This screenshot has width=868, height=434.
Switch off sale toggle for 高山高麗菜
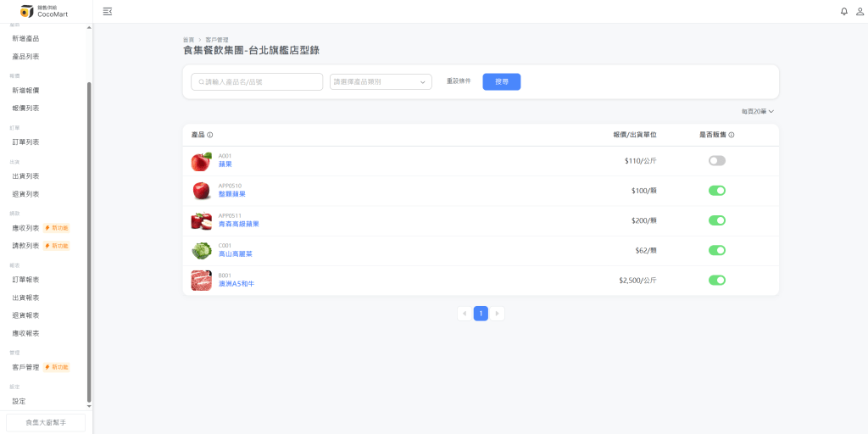coord(717,251)
